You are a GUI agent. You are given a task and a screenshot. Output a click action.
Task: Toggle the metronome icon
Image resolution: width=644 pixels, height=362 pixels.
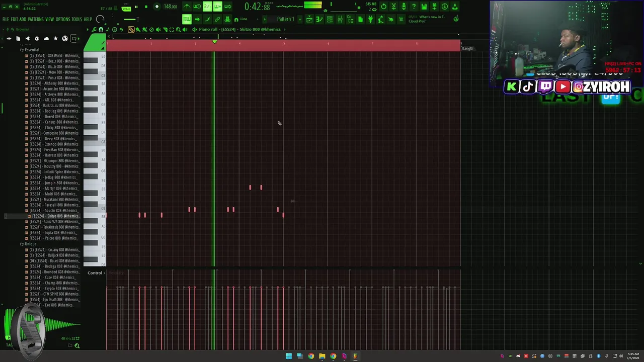click(187, 7)
